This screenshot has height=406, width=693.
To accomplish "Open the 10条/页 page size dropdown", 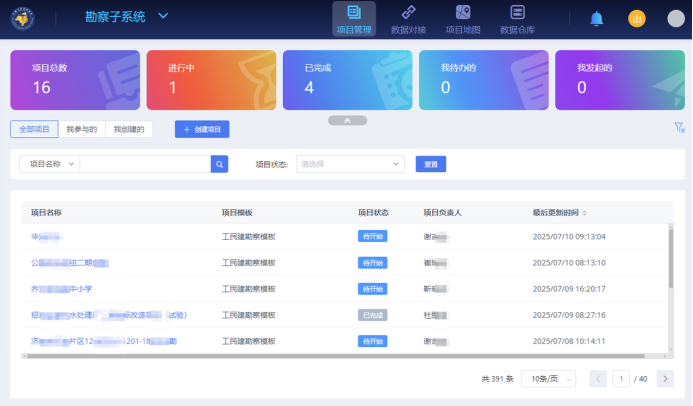I will [x=548, y=379].
